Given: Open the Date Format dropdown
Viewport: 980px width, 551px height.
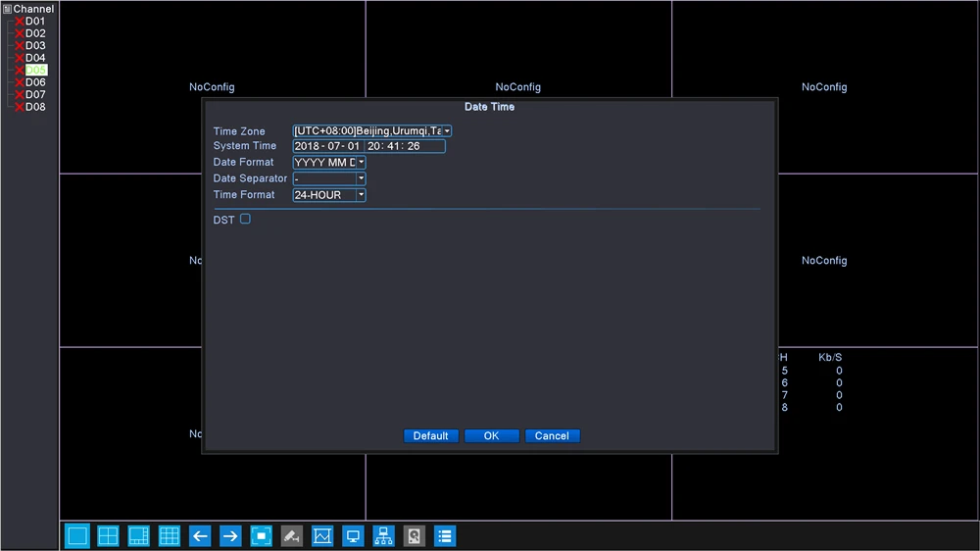Looking at the screenshot, I should 361,162.
